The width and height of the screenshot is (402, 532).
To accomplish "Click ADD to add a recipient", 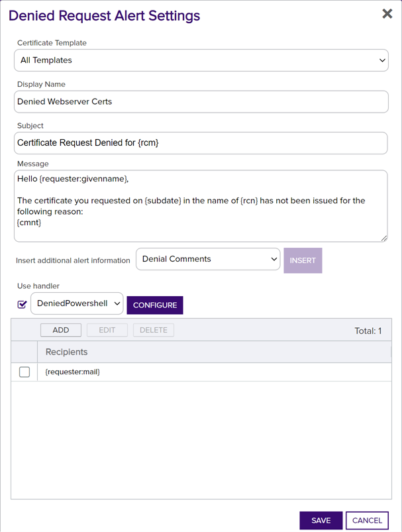I will pos(61,330).
